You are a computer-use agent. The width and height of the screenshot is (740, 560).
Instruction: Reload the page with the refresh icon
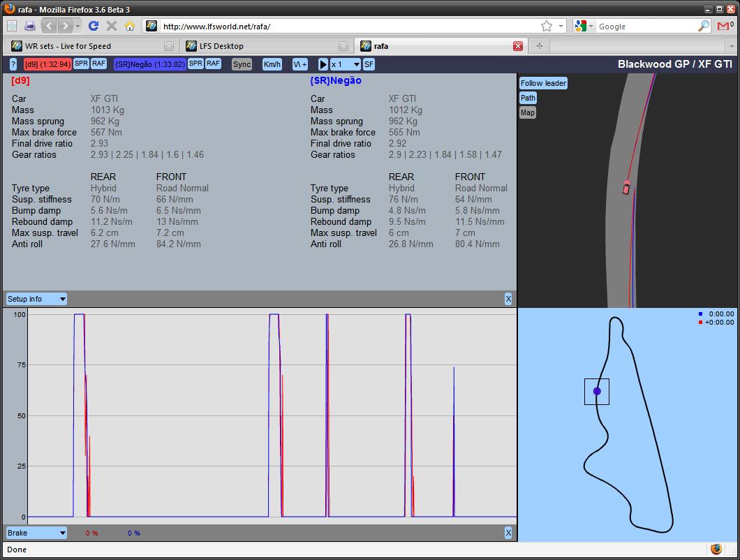(93, 26)
